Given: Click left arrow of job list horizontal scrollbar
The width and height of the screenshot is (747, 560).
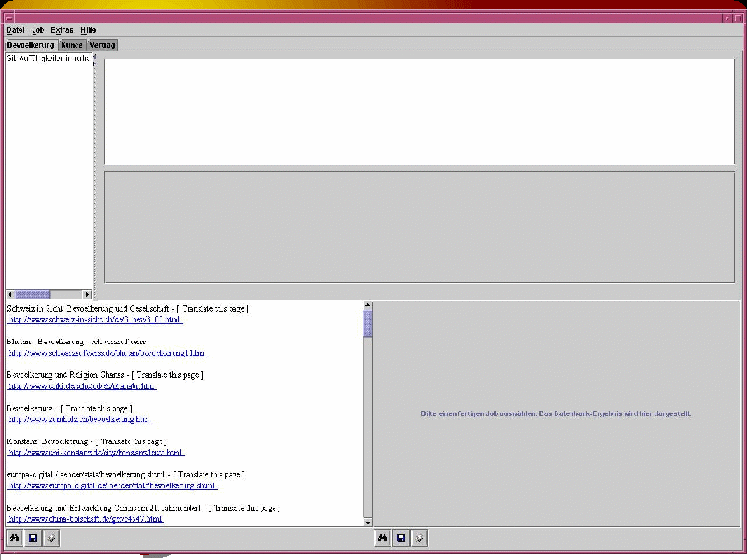Looking at the screenshot, I should [9, 294].
